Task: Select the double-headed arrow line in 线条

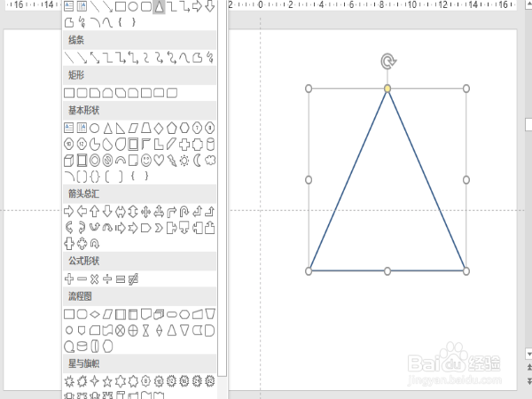Action: click(x=95, y=58)
